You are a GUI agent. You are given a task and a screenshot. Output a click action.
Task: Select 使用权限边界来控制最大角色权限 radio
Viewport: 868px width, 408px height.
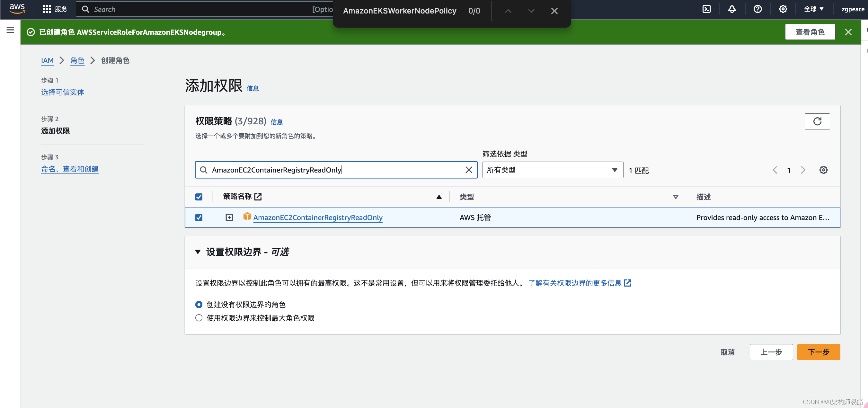(x=199, y=318)
